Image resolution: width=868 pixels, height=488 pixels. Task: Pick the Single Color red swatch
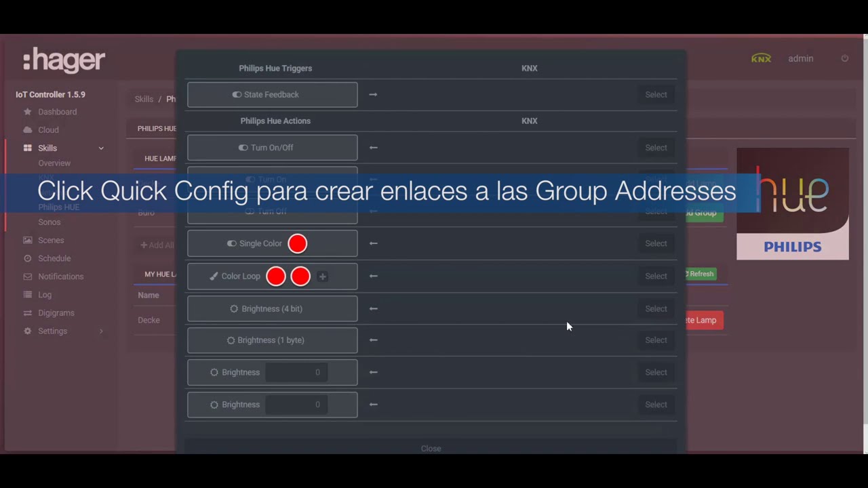tap(297, 243)
